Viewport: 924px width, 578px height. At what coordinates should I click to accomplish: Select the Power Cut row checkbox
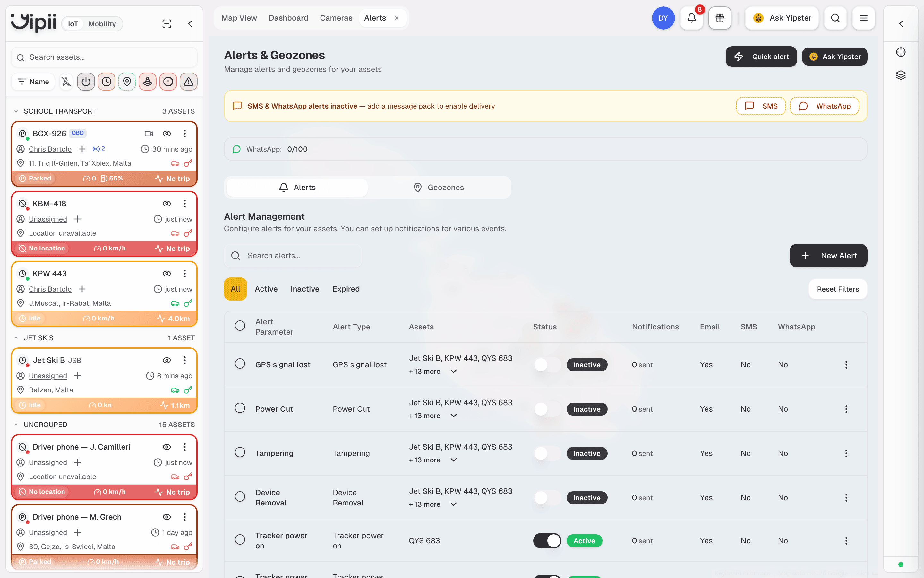(x=240, y=408)
